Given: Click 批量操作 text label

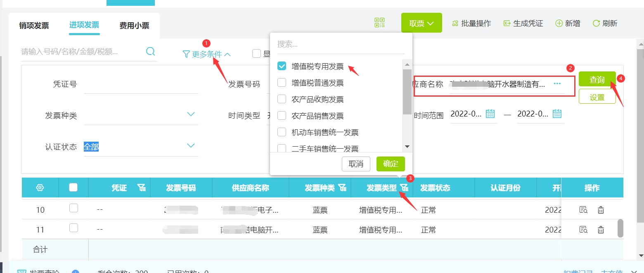Looking at the screenshot, I should click(476, 24).
